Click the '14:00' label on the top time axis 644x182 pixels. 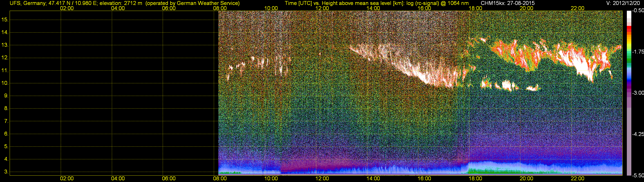[x=373, y=8]
